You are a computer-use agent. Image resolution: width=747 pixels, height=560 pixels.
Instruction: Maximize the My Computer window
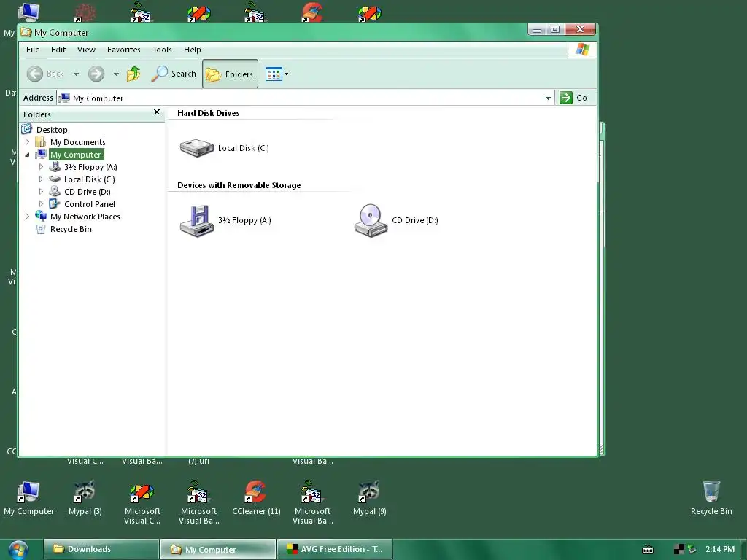pyautogui.click(x=555, y=29)
